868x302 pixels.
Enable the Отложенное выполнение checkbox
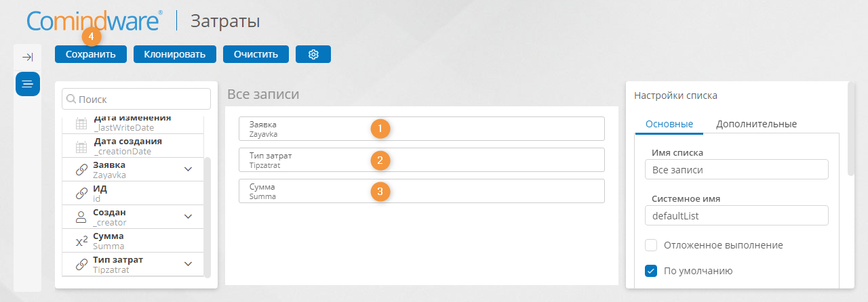click(x=651, y=245)
